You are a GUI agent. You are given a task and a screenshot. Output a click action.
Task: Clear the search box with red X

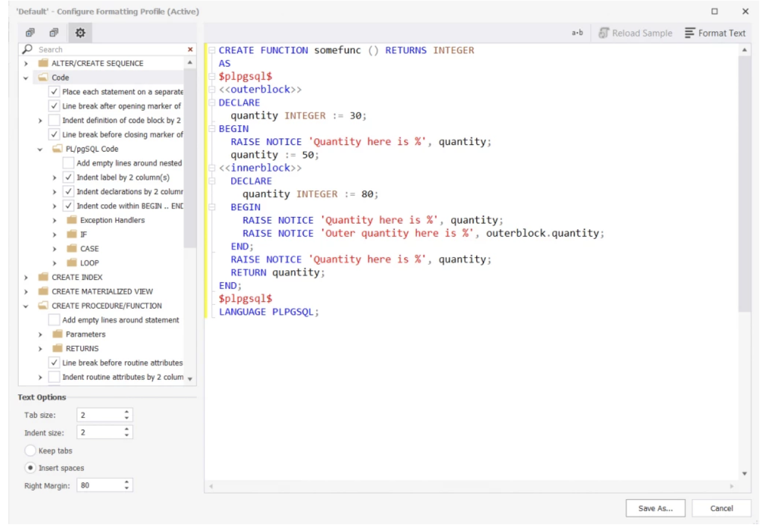pyautogui.click(x=191, y=50)
